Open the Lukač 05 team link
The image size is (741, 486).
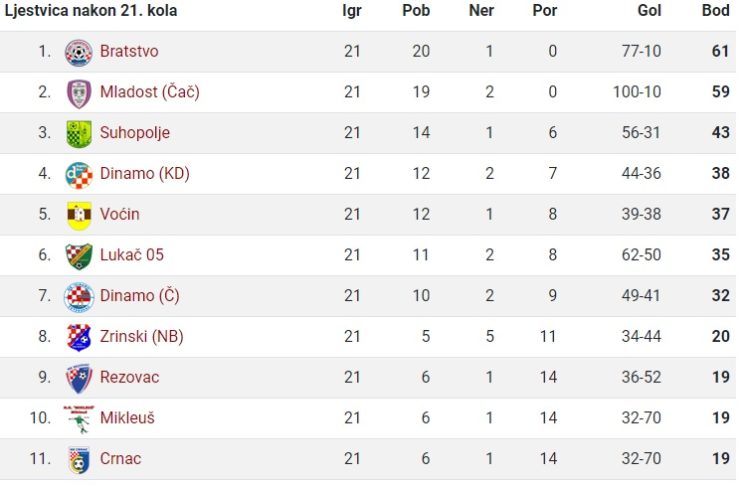[x=132, y=255]
